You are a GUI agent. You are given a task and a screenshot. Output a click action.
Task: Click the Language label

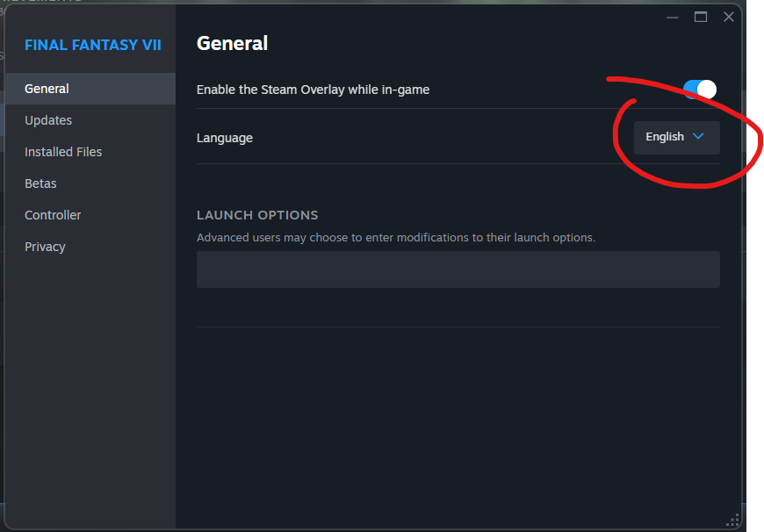tap(225, 138)
